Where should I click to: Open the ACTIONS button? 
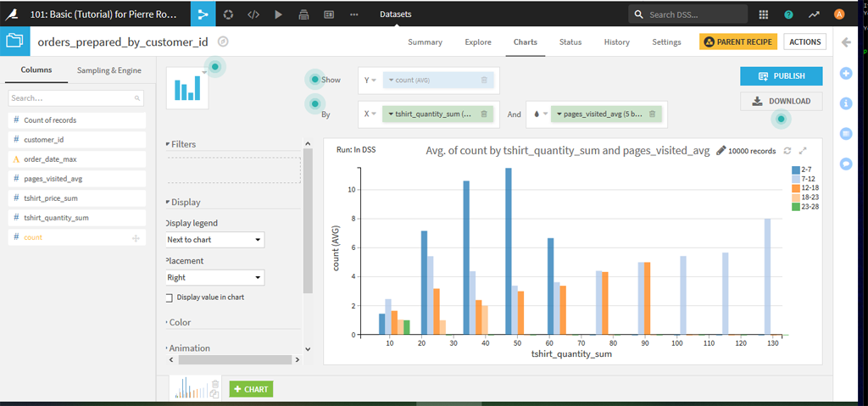click(805, 42)
